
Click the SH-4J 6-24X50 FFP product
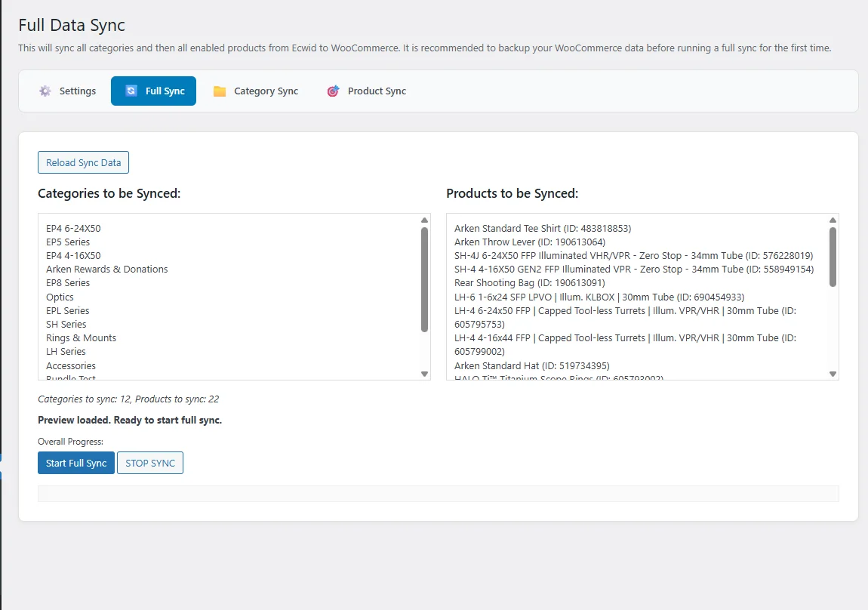click(x=634, y=256)
